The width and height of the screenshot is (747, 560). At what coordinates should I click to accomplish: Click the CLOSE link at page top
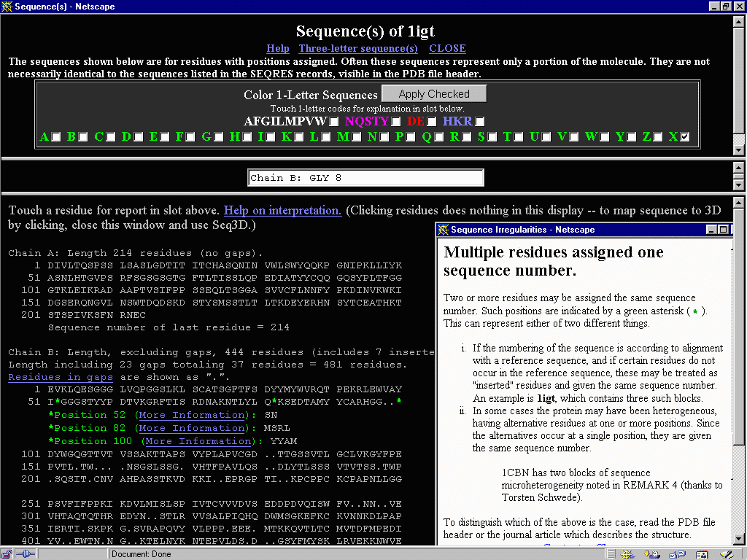447,48
